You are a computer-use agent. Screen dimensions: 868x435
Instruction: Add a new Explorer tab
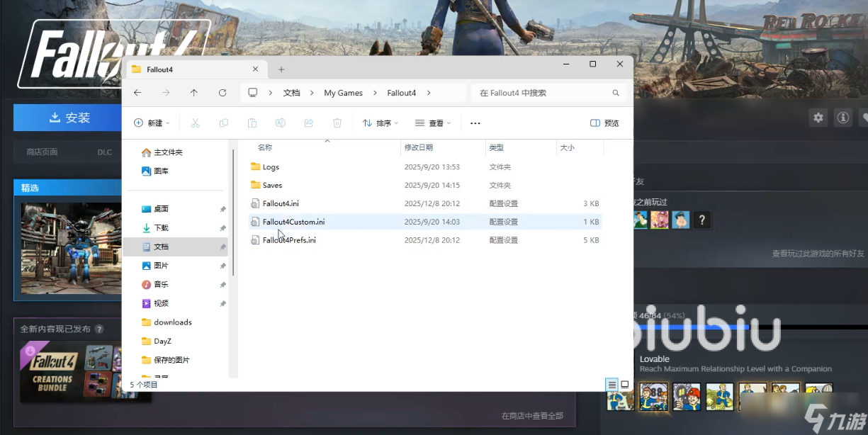[281, 69]
